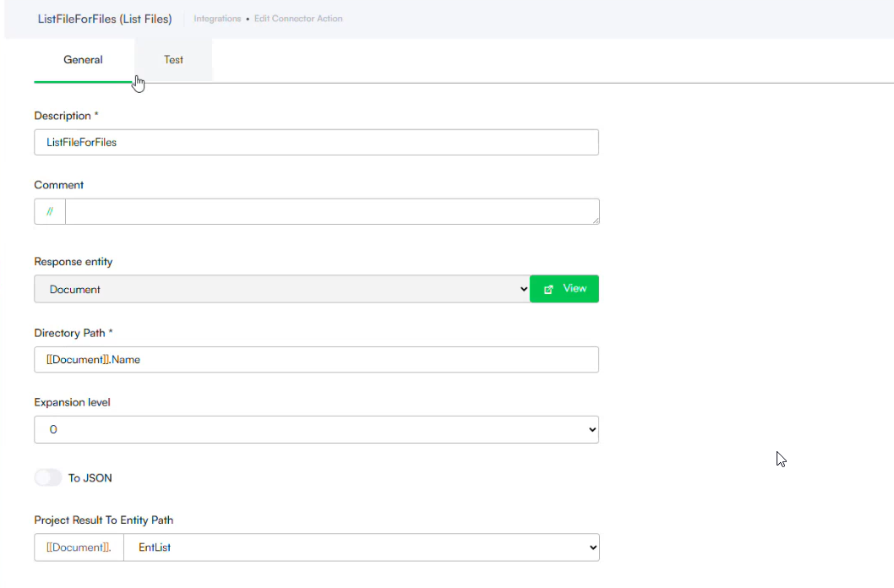Grab the Comment box resize handle
This screenshot has height=588, width=894.
[x=596, y=220]
